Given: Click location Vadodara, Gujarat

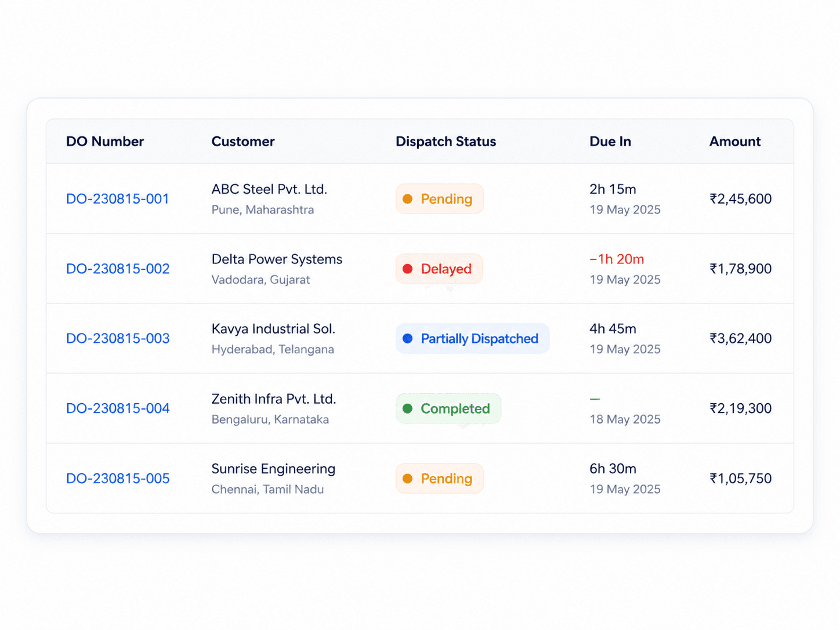Looking at the screenshot, I should [x=260, y=280].
